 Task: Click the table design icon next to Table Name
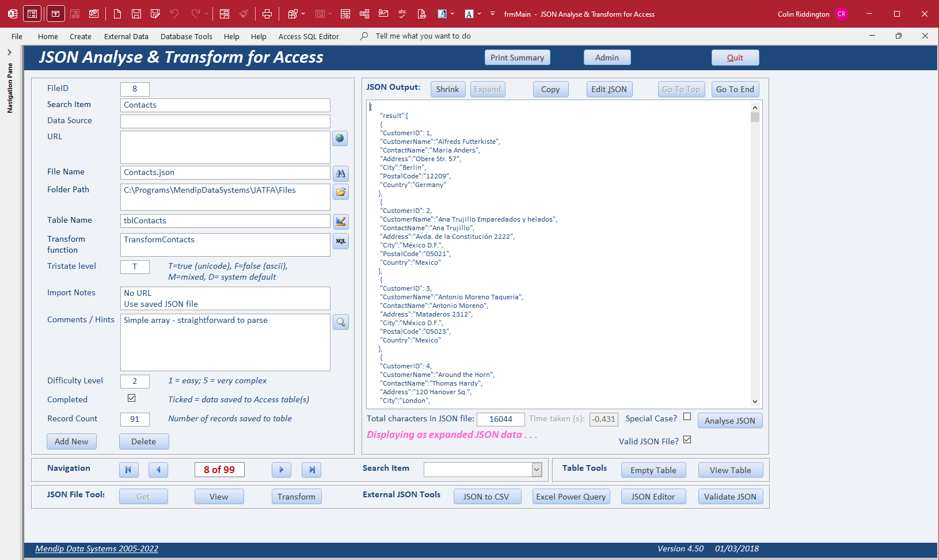(x=341, y=222)
